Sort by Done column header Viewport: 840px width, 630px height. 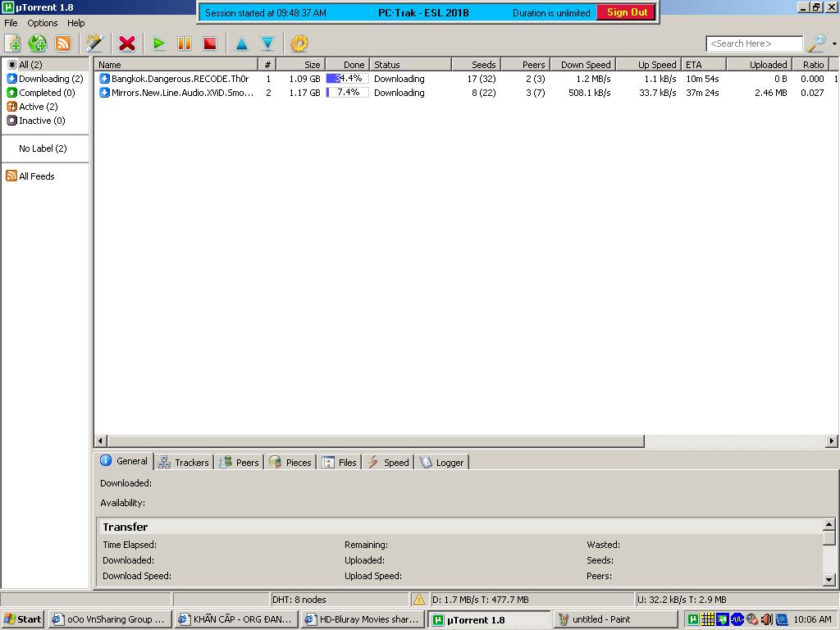click(347, 65)
